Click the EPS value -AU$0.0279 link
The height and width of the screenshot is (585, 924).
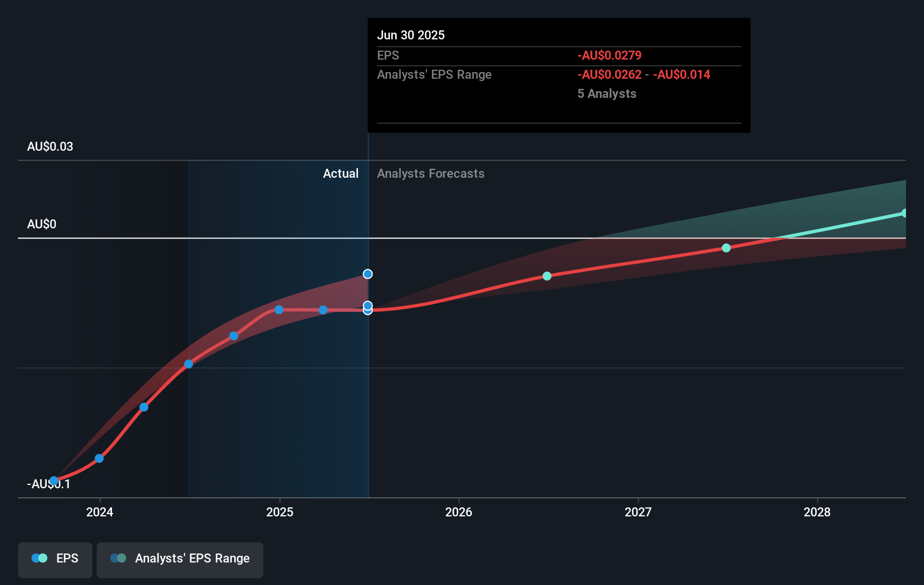(609, 55)
